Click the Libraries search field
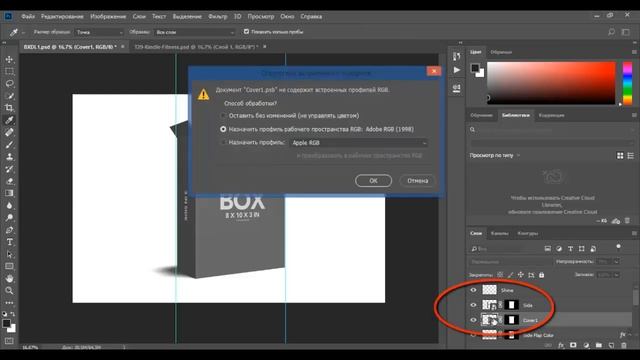This screenshot has width=640, height=360. click(x=552, y=130)
